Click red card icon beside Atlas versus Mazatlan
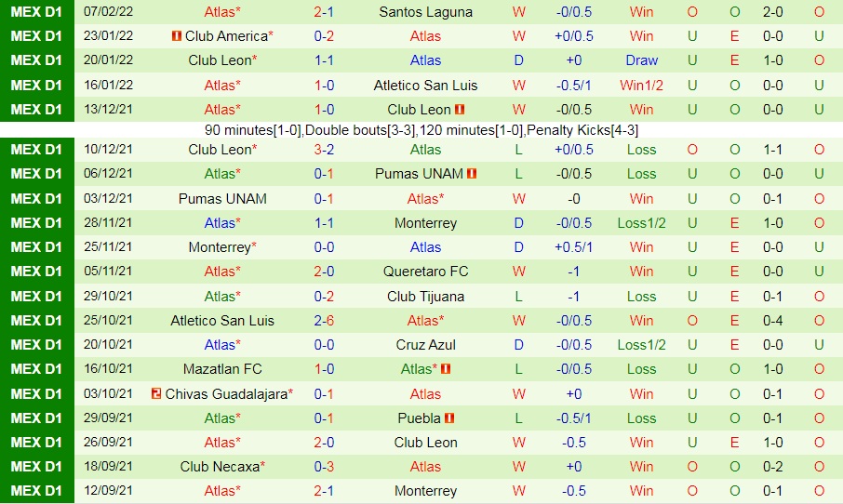The image size is (843, 504). [446, 369]
